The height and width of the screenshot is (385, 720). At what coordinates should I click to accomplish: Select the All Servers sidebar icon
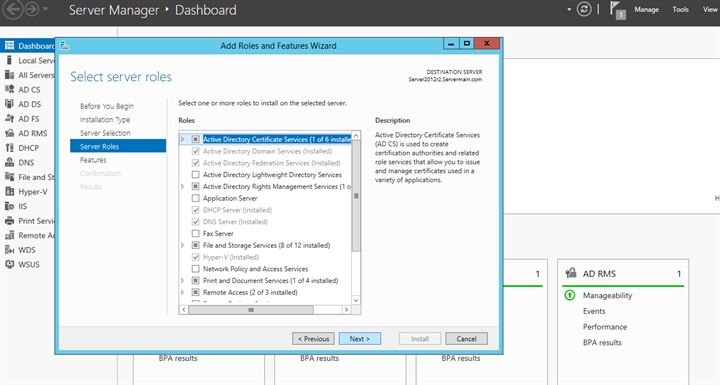(9, 75)
